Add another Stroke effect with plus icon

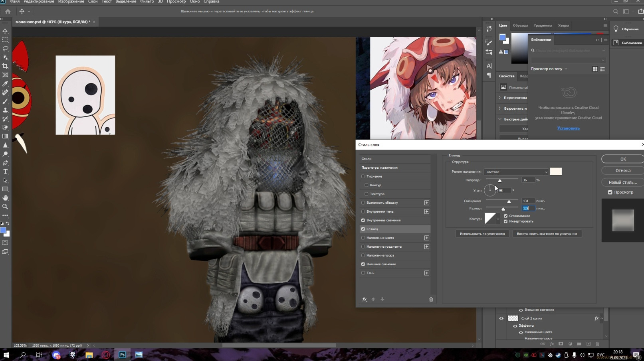[427, 203]
